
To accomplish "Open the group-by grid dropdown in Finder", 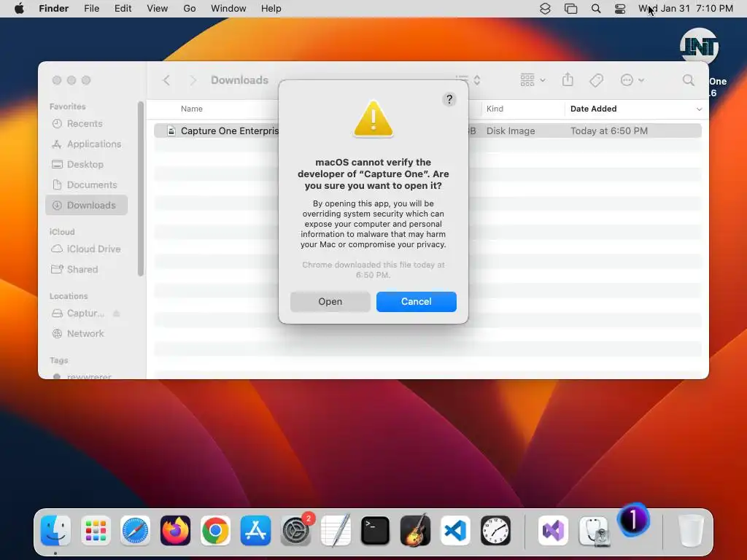I will point(533,80).
